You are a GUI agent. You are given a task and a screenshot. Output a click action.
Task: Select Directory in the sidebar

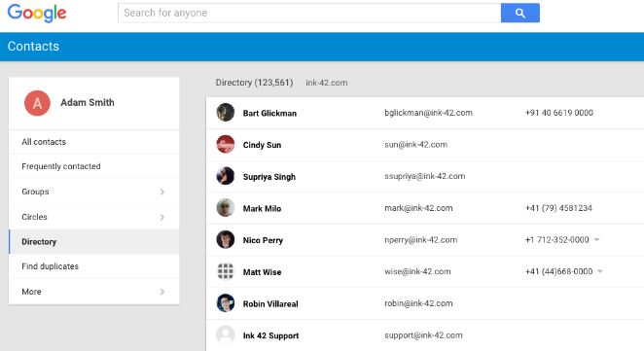(x=93, y=242)
